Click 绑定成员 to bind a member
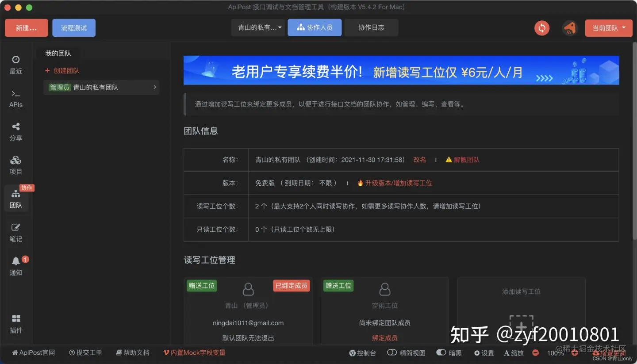 [x=384, y=338]
